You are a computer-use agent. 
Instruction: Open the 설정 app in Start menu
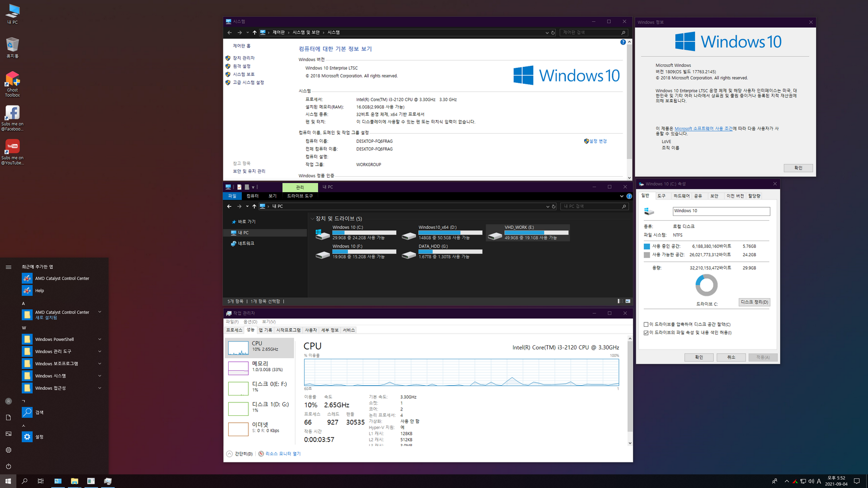[x=62, y=437]
